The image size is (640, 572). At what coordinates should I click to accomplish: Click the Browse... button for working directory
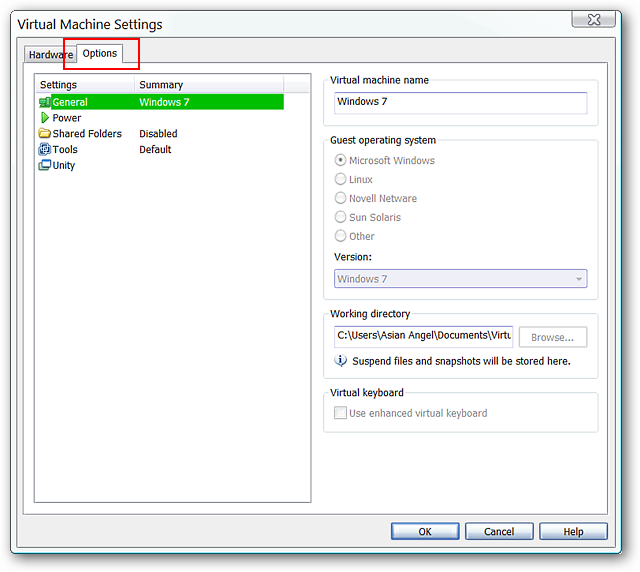[x=553, y=337]
